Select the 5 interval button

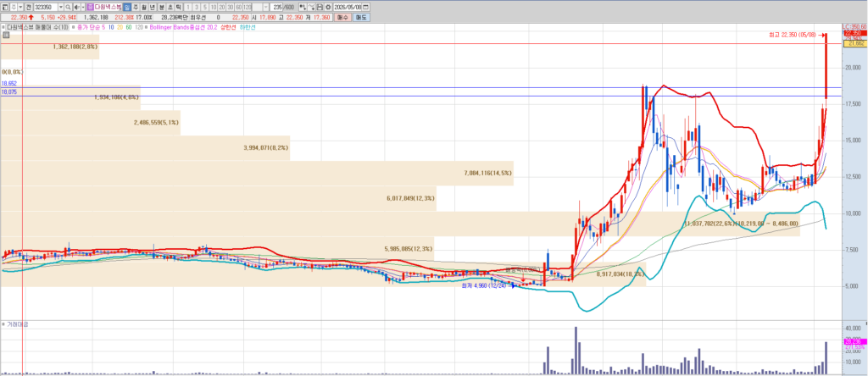click(x=205, y=7)
